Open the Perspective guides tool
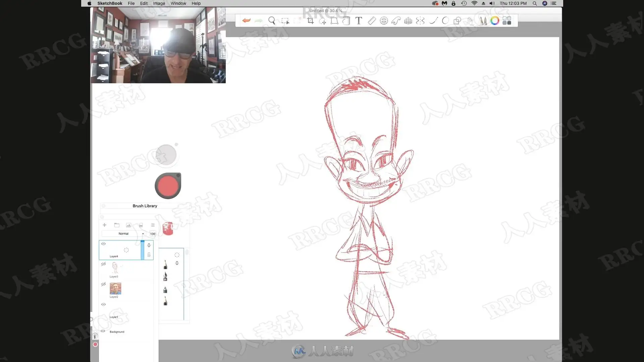Image resolution: width=644 pixels, height=362 pixels. point(408,21)
